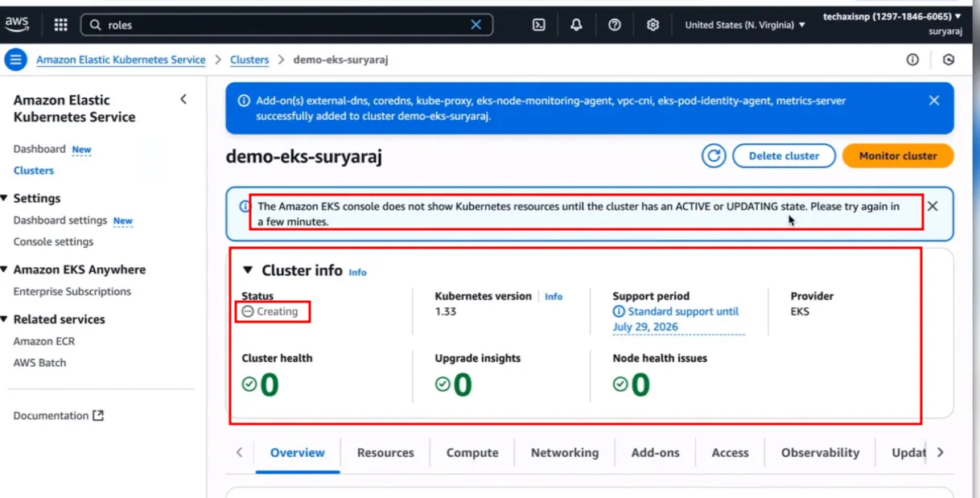Screen dimensions: 980x498
Task: Click the Creating status text
Action: point(278,312)
